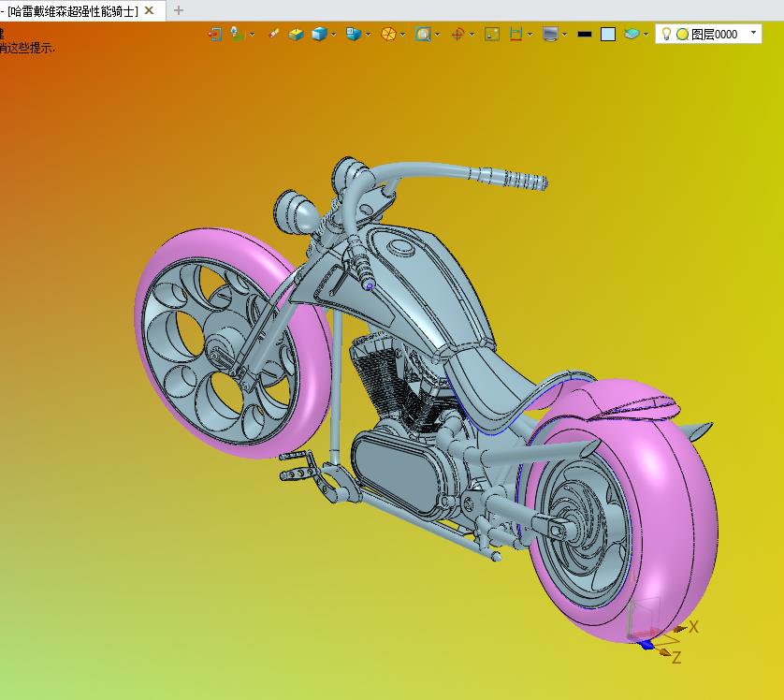Open dropdown beside monitor display icon
Image resolution: width=784 pixels, height=700 pixels.
coord(564,35)
